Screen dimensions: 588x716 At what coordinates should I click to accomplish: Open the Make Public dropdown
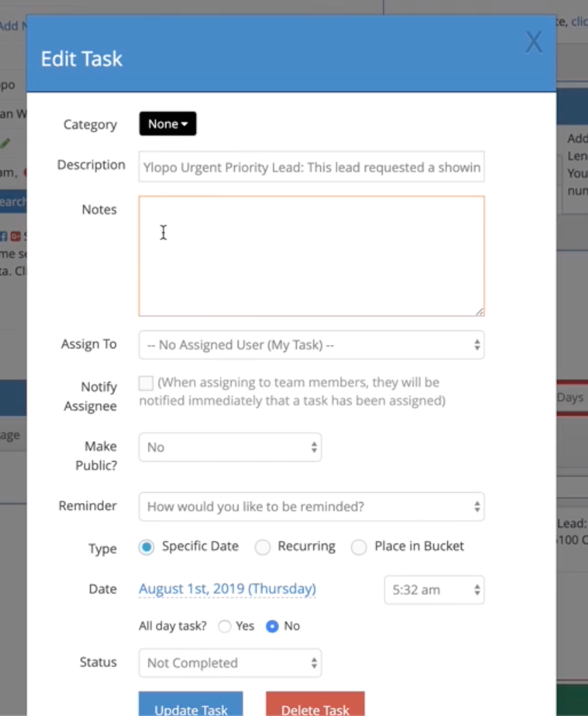point(230,447)
